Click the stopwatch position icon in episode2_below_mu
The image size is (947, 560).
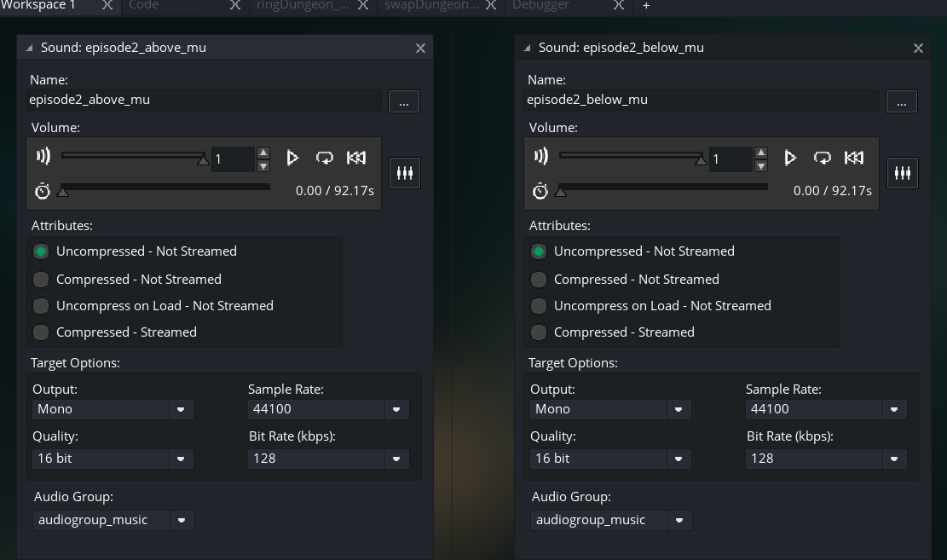tap(540, 191)
